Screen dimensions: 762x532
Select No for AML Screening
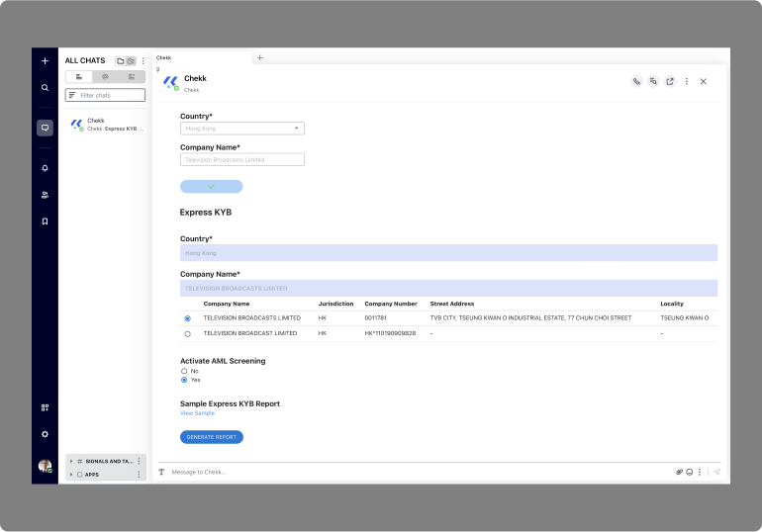(184, 371)
